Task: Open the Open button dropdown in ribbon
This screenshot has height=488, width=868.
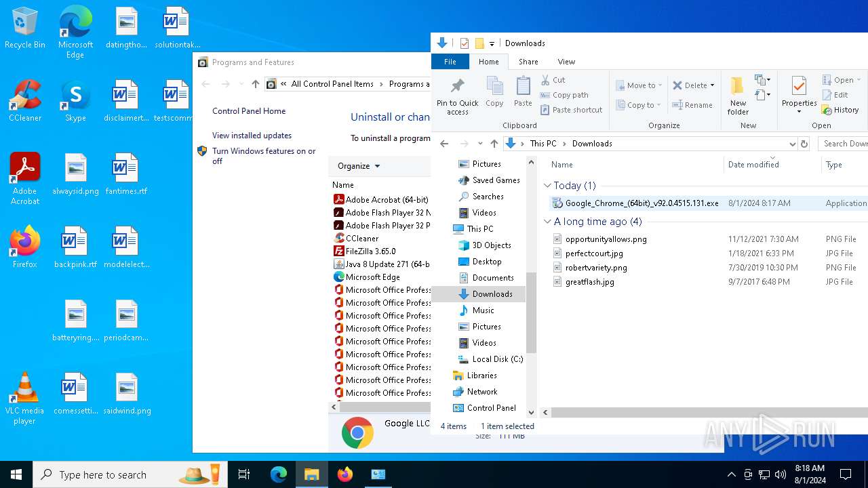Action: pos(859,80)
